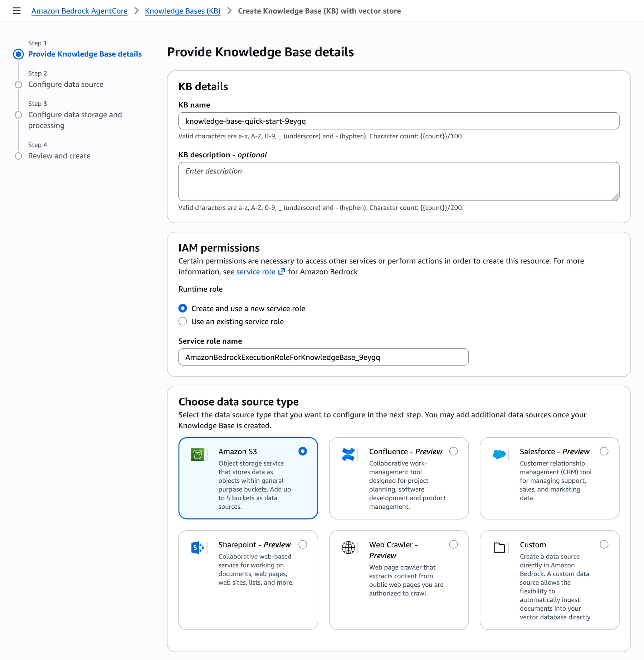The width and height of the screenshot is (644, 660).
Task: Select the Custom data source radio button
Action: pos(604,544)
